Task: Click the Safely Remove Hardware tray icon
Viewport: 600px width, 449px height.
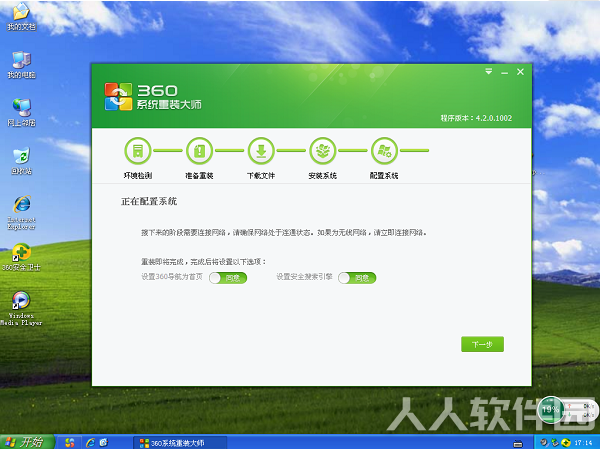Action: coord(554,443)
